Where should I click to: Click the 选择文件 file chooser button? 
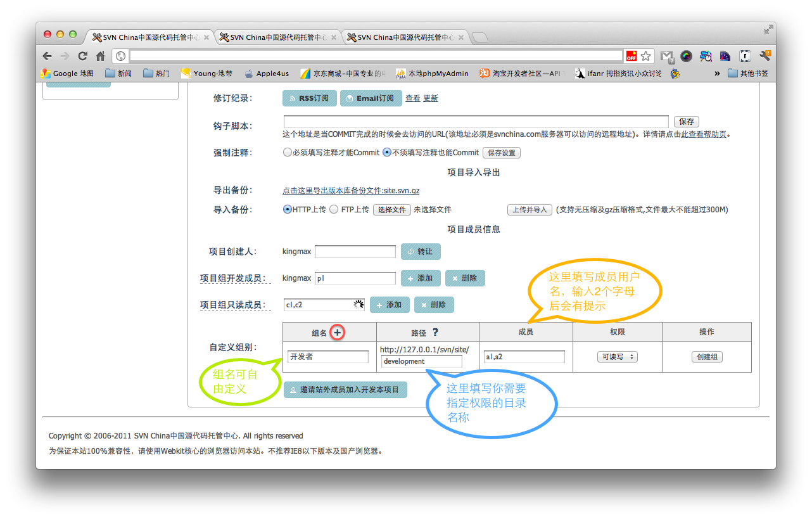point(392,210)
